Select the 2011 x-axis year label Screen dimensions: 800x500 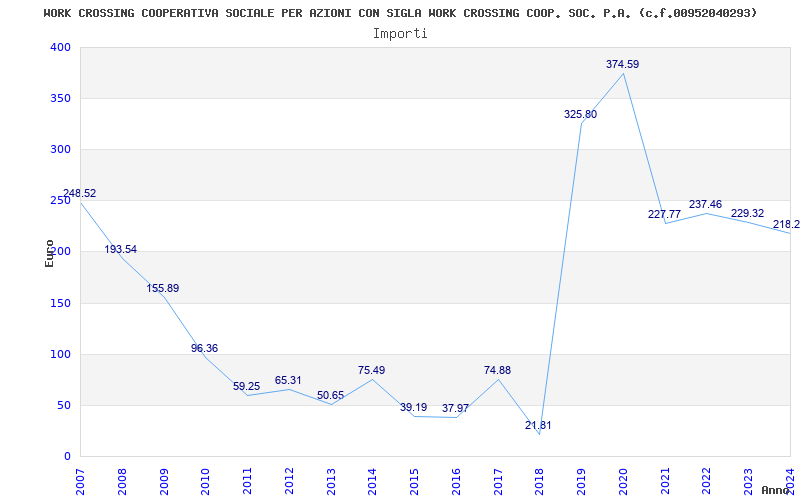click(x=247, y=481)
